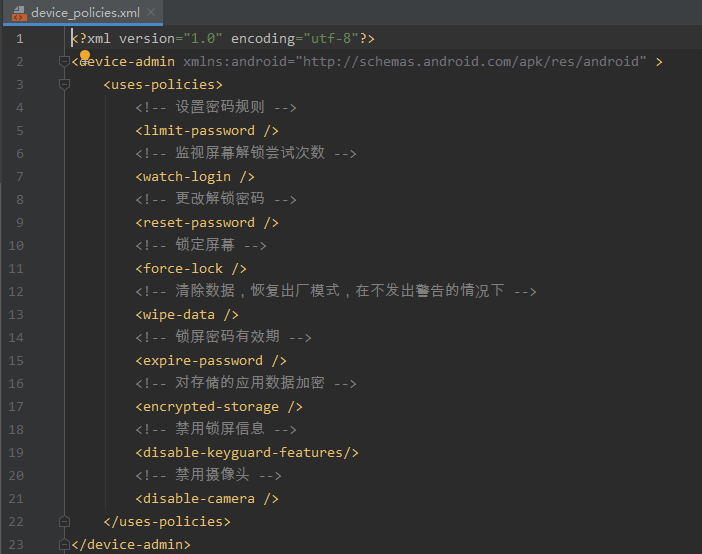Click the comment 监视屏幕解锁尝试次数
The width and height of the screenshot is (702, 554).
pos(246,154)
